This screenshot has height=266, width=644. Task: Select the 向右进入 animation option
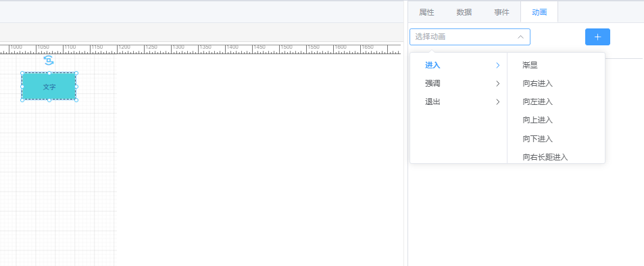556,83
